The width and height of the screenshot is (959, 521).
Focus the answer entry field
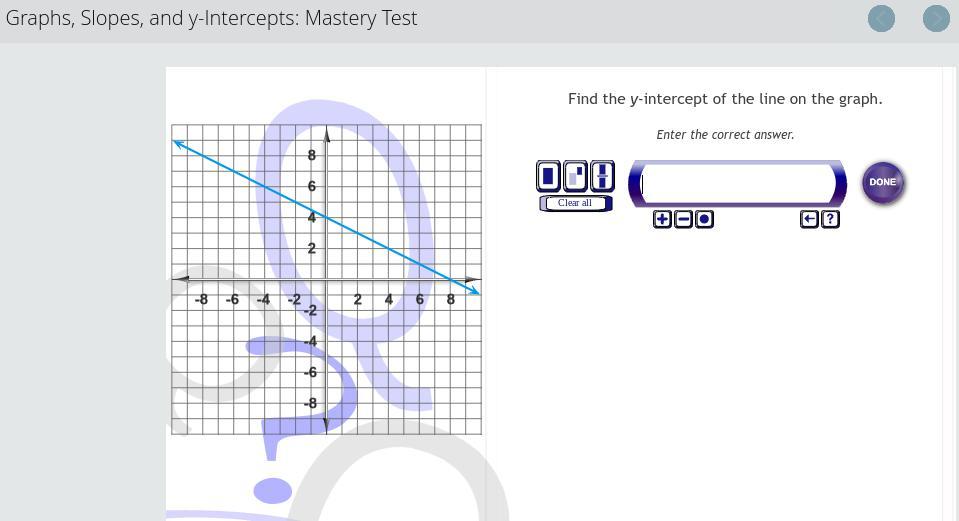tap(737, 183)
